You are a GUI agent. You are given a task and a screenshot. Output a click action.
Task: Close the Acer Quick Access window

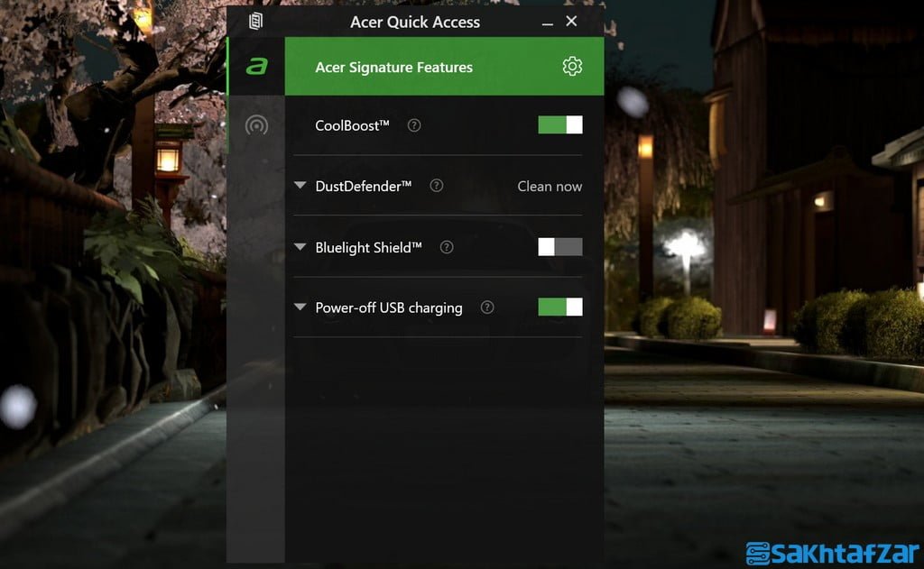point(571,22)
